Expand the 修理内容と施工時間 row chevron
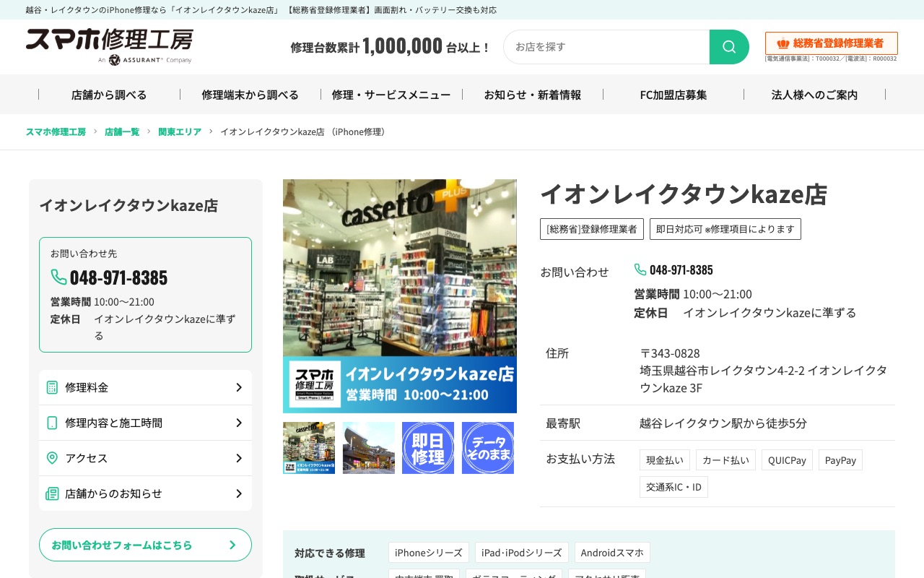This screenshot has width=924, height=578. (x=239, y=423)
